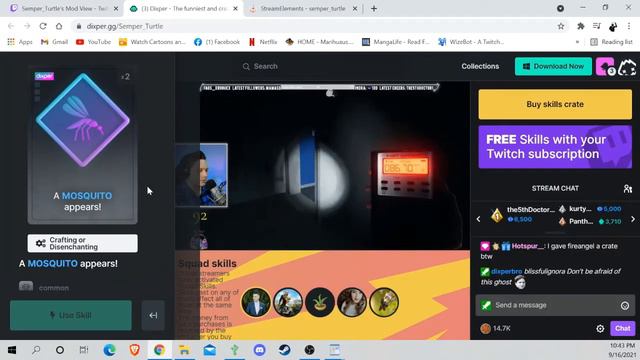
Task: Select the plant squad streamer avatar
Action: click(x=320, y=302)
